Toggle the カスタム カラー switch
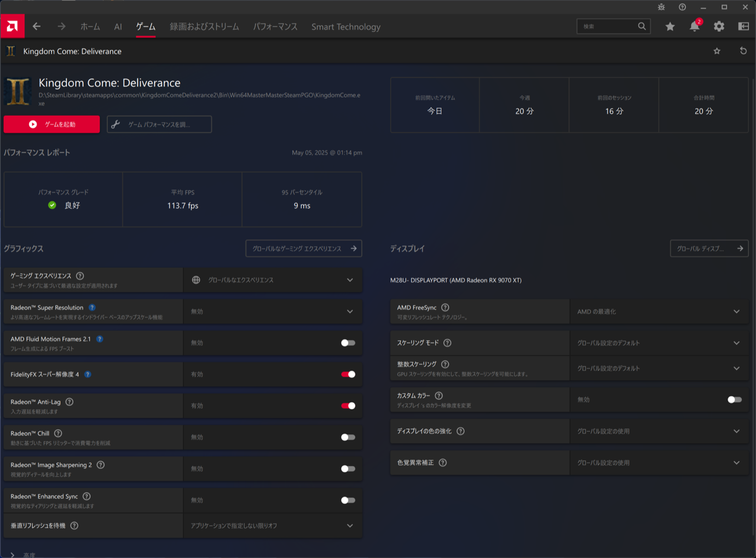The image size is (756, 558). tap(734, 400)
